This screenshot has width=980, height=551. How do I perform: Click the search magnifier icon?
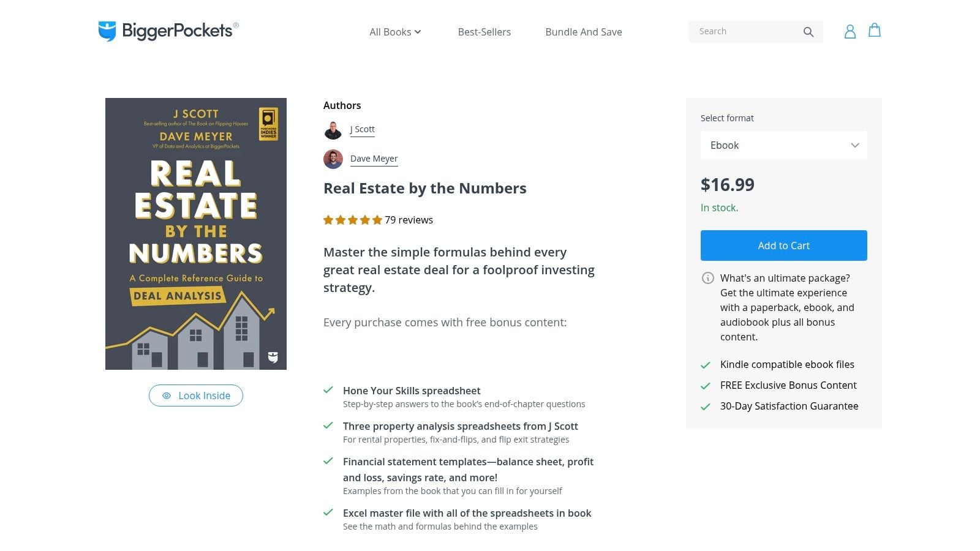809,31
